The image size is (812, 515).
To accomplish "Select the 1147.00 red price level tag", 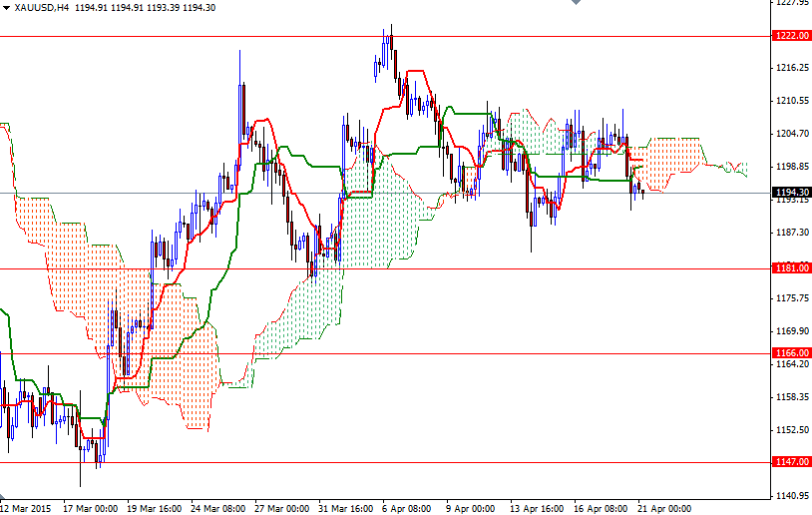I will tap(790, 462).
